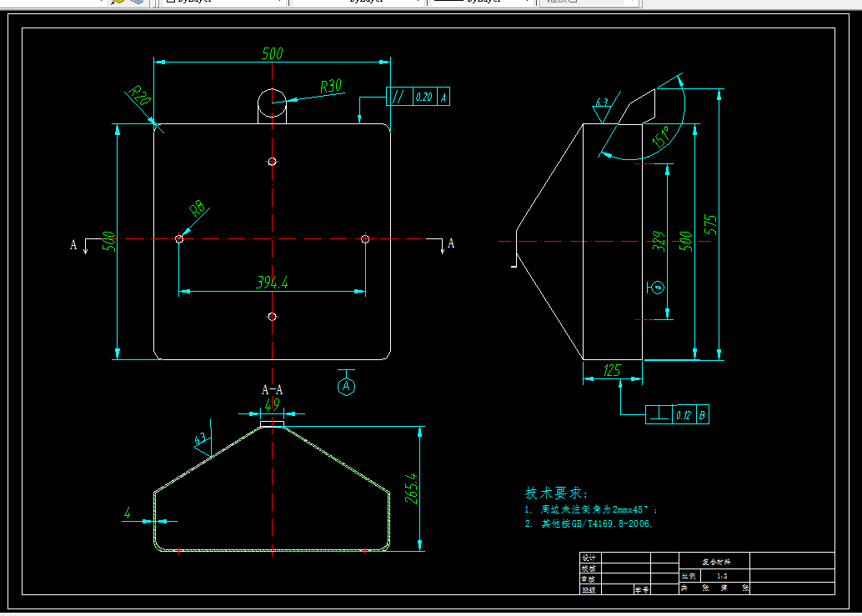Select the 500 width dimension above front view

[x=272, y=53]
